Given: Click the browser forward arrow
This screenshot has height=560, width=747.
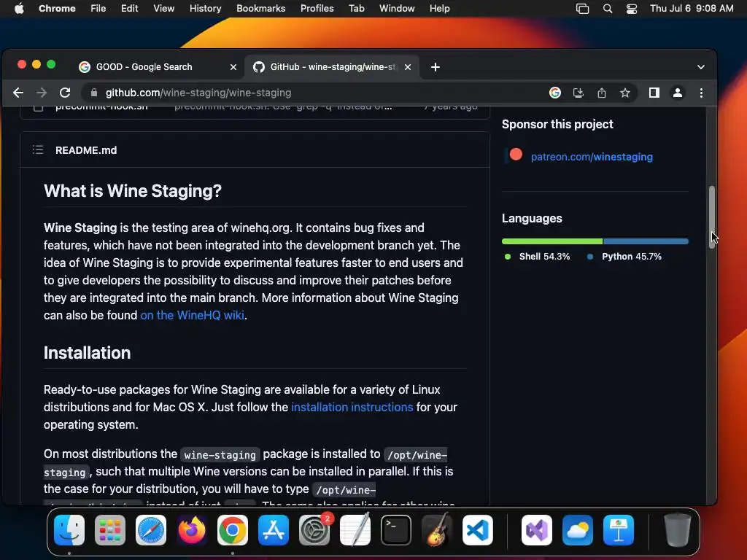Looking at the screenshot, I should tap(42, 93).
